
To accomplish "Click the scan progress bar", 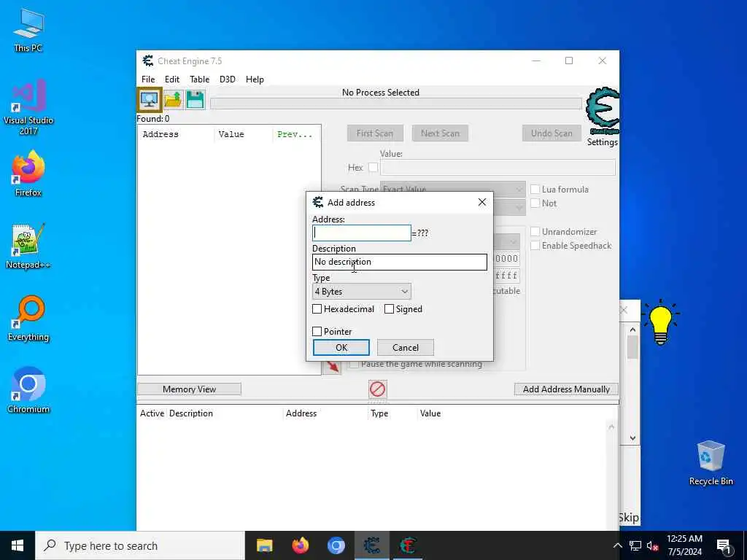I will click(x=396, y=104).
